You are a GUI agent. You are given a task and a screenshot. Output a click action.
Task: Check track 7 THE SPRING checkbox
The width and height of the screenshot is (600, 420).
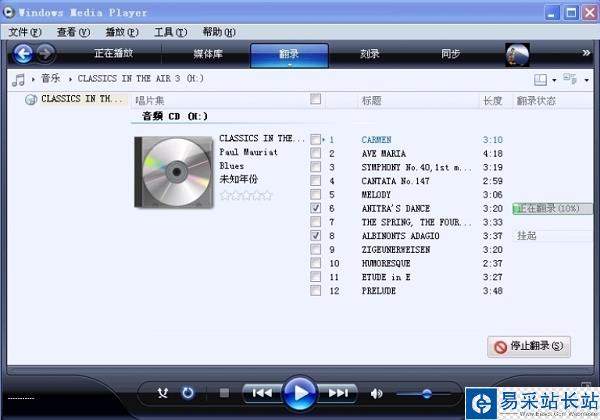315,222
